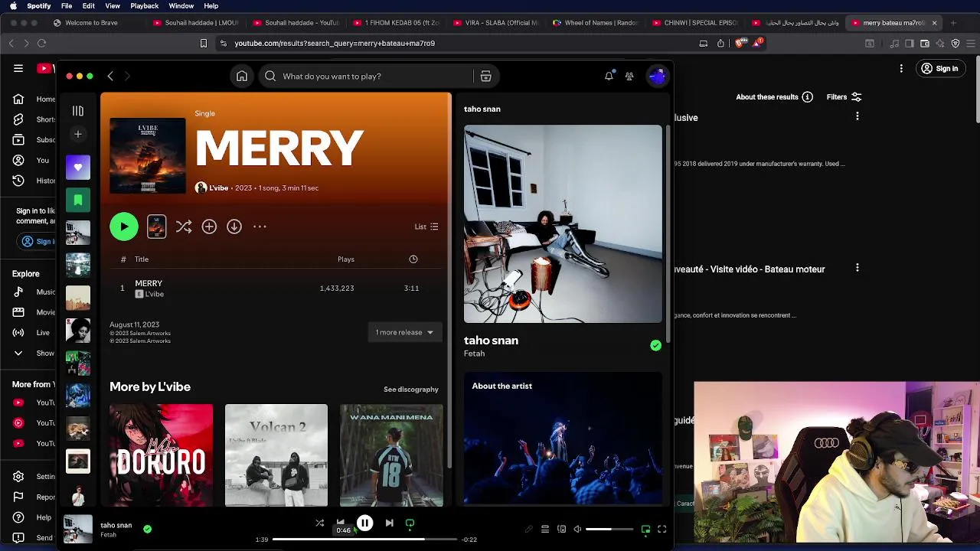Viewport: 980px width, 551px height.
Task: Create a new playlist with plus icon
Action: click(x=77, y=134)
